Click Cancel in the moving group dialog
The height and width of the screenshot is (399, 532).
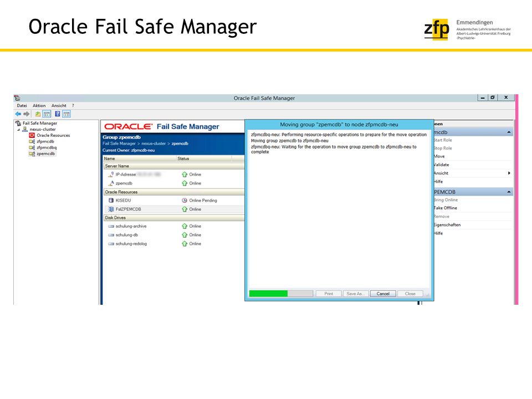(x=383, y=294)
